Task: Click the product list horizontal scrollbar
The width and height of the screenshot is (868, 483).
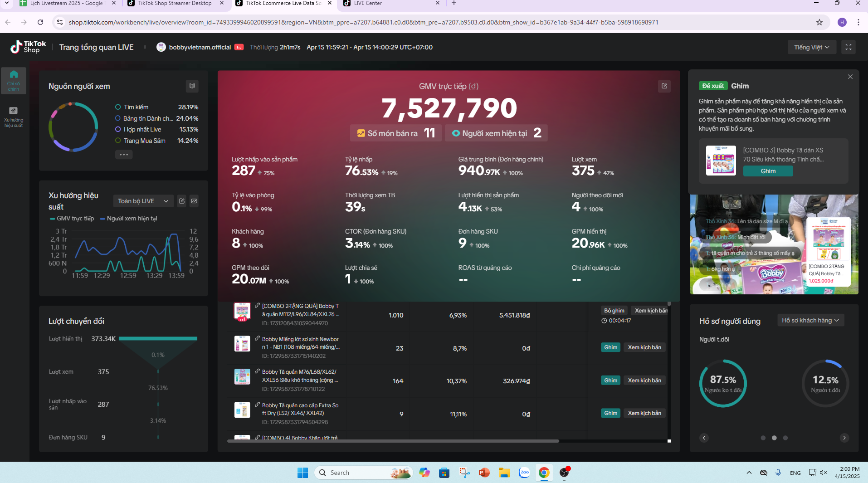Action: pyautogui.click(x=393, y=441)
